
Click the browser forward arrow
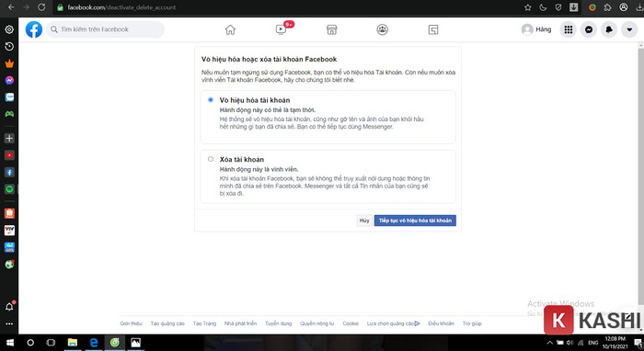pos(27,7)
